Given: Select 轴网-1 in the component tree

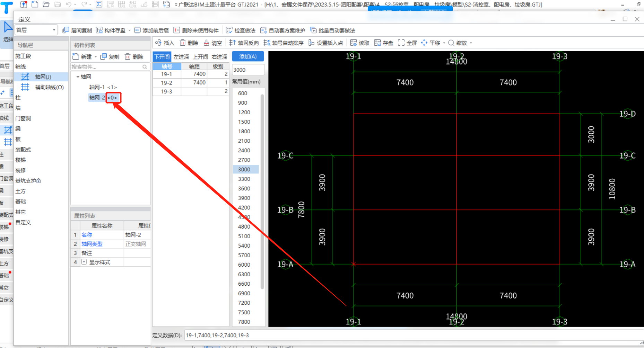Looking at the screenshot, I should pyautogui.click(x=103, y=87).
